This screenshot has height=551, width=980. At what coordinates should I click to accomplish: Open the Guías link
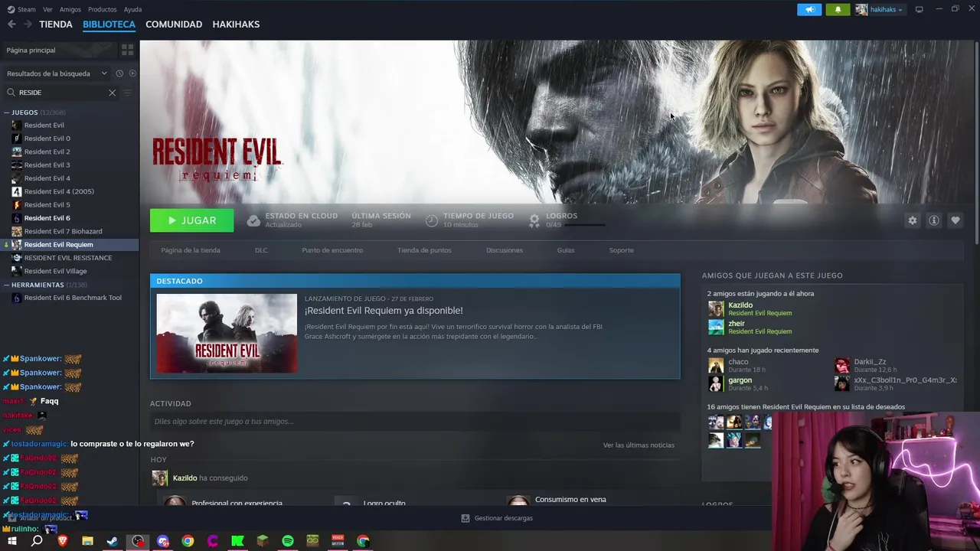(566, 250)
